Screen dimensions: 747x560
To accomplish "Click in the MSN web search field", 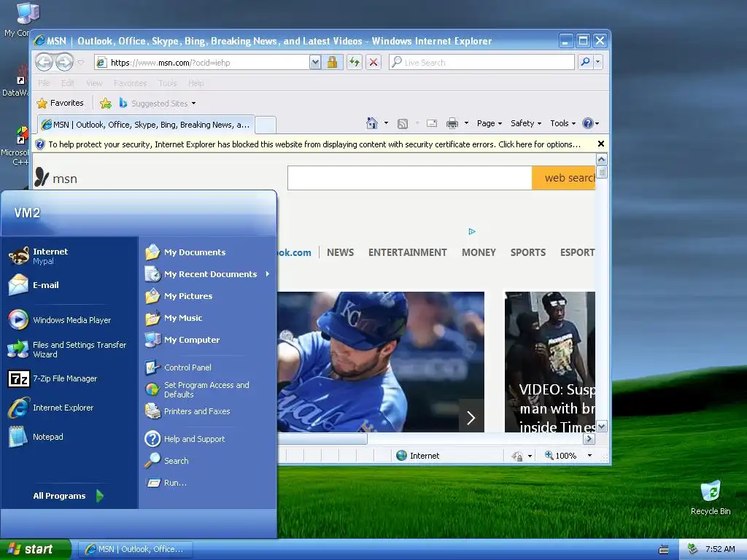I will pos(410,178).
